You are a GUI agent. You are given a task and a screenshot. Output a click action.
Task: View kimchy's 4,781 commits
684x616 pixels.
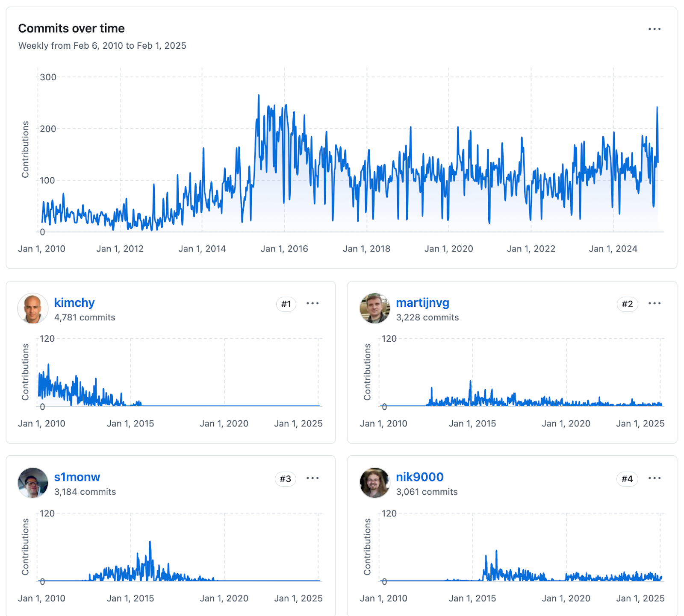(85, 317)
